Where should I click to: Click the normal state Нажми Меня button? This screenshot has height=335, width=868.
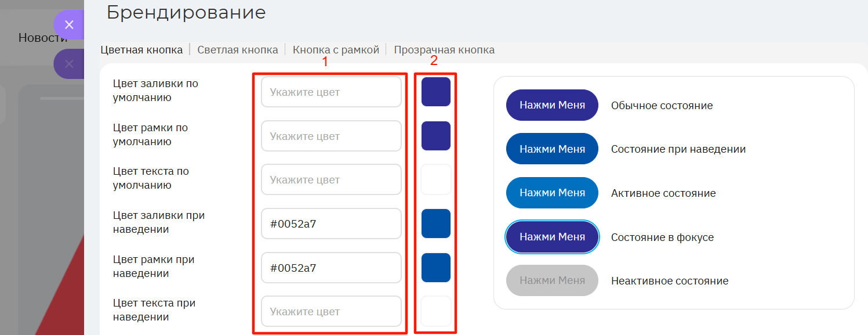pyautogui.click(x=552, y=105)
